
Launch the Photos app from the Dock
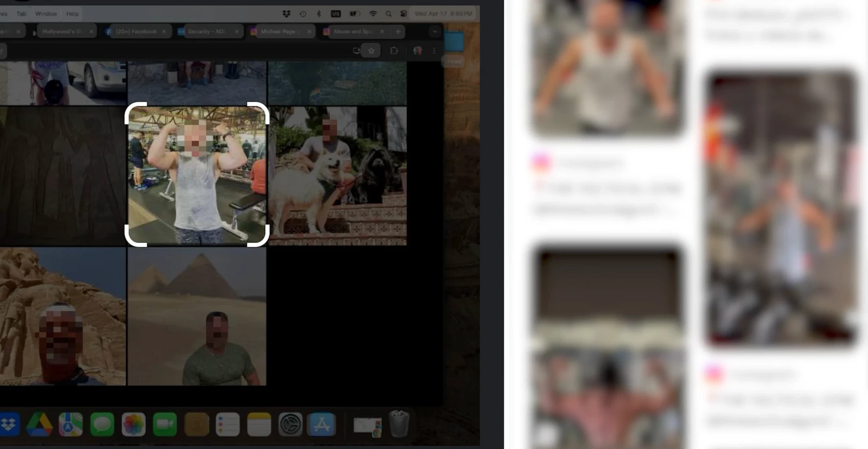tap(133, 425)
